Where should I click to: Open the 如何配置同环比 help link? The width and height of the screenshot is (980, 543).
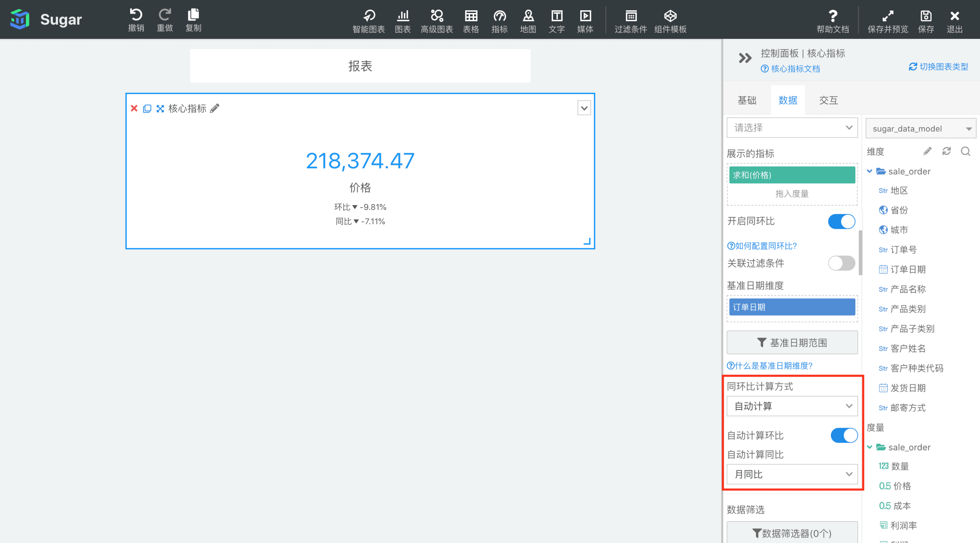pos(762,246)
